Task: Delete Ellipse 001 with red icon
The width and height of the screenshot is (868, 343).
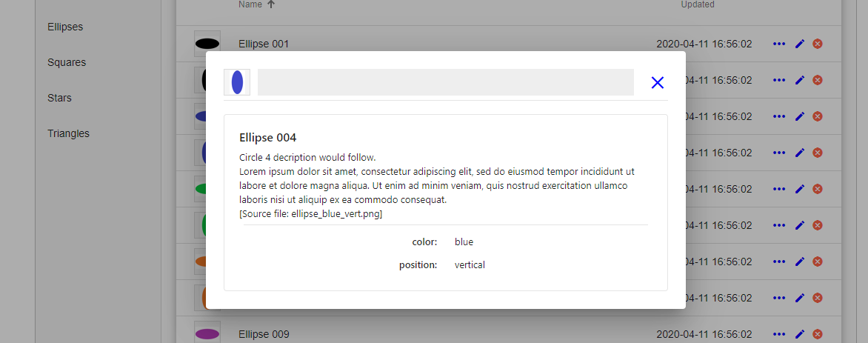Action: pyautogui.click(x=817, y=44)
